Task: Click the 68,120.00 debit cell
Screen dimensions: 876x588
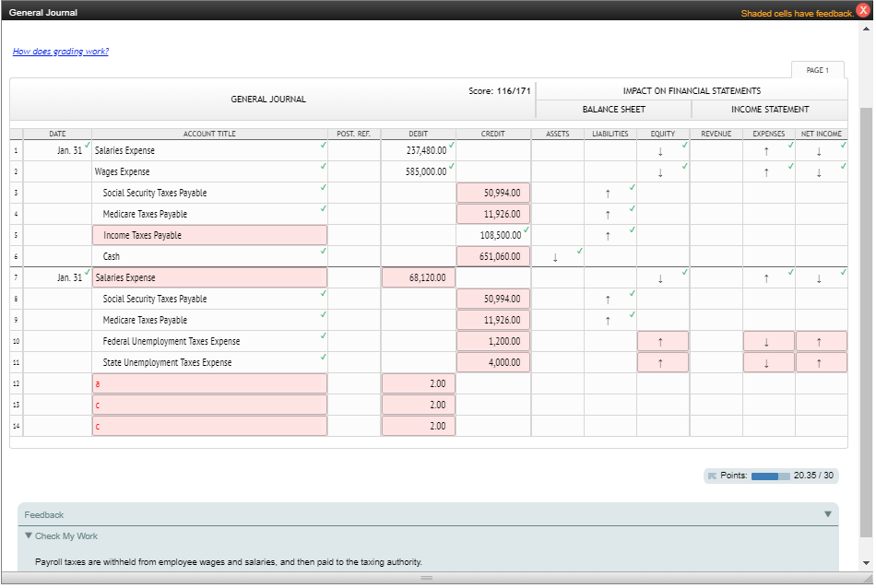Action: point(419,277)
